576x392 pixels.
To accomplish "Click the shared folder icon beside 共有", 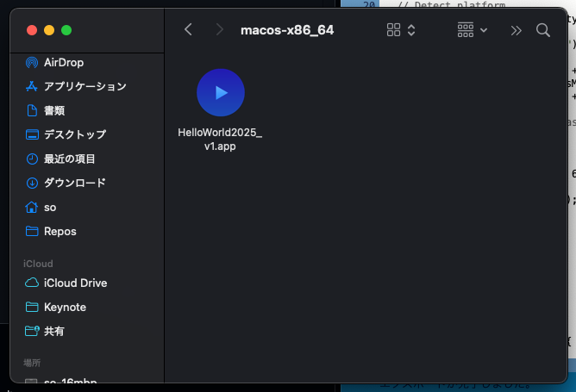I will (32, 331).
